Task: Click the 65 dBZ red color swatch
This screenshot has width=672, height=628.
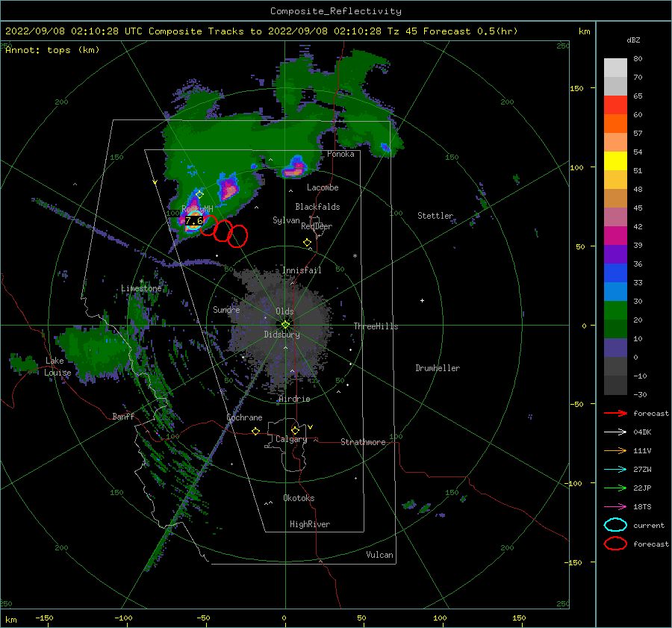Action: point(615,105)
